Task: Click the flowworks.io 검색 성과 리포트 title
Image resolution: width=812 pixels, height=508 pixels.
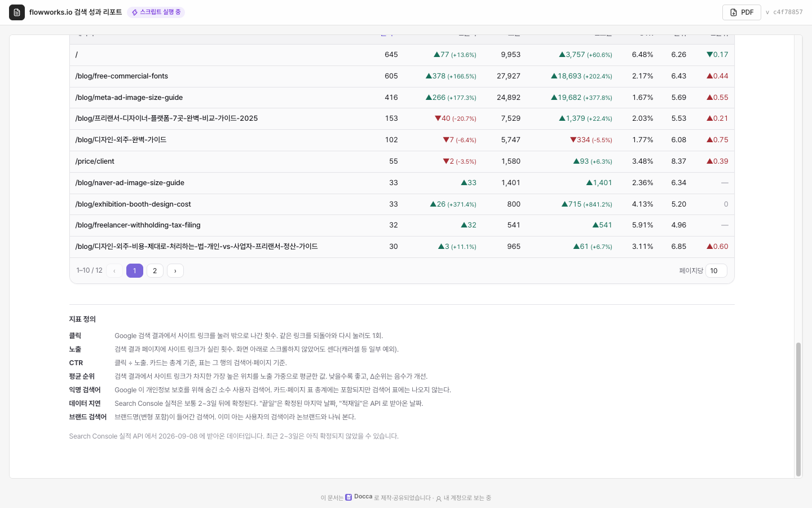Action: pyautogui.click(x=76, y=12)
